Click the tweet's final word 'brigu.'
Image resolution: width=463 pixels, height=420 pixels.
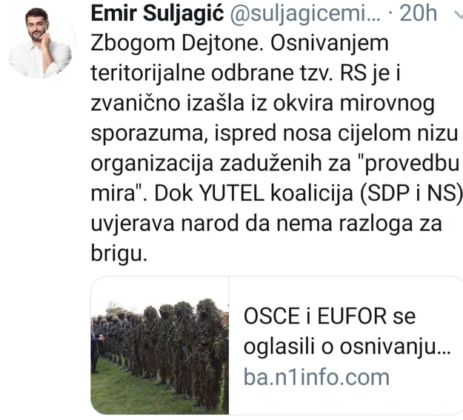click(119, 253)
